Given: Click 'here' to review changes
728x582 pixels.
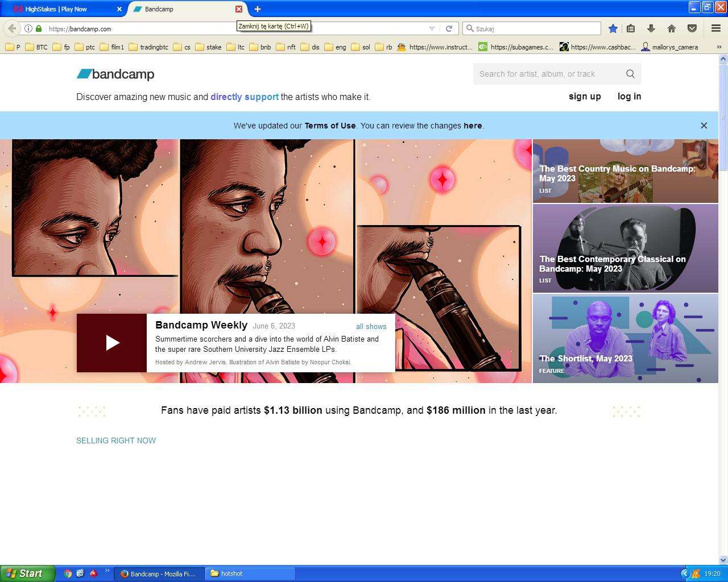Looking at the screenshot, I should coord(473,126).
